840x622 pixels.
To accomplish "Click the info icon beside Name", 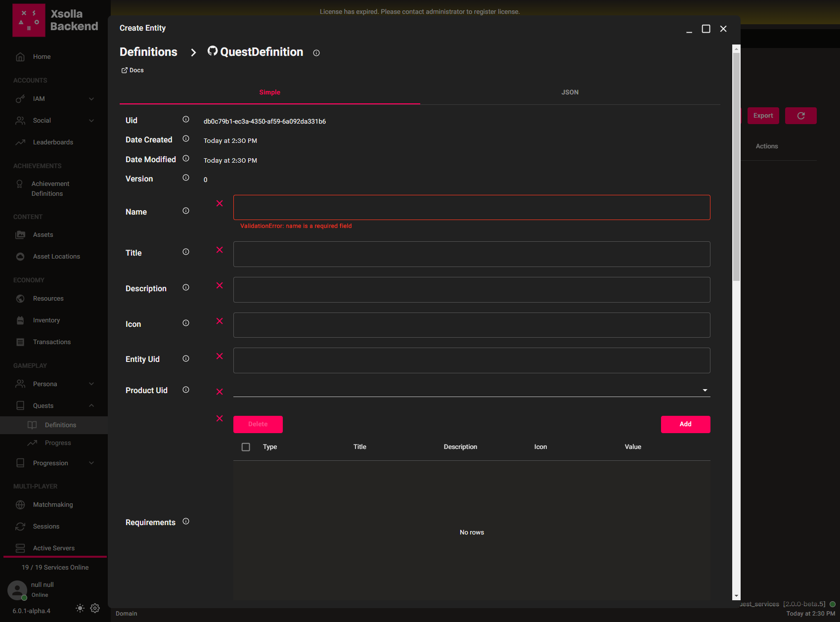I will [x=186, y=211].
